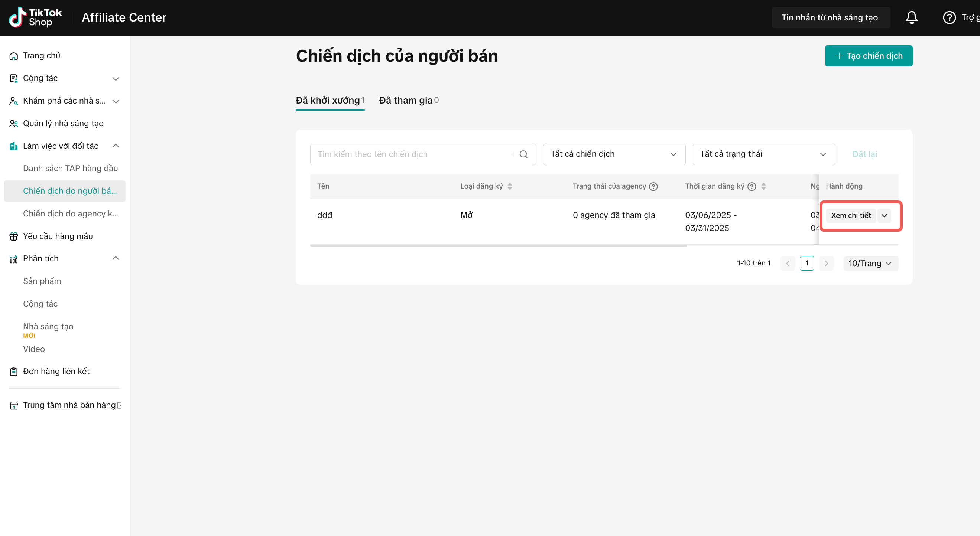
Task: Click registration time info question icon
Action: pos(752,186)
